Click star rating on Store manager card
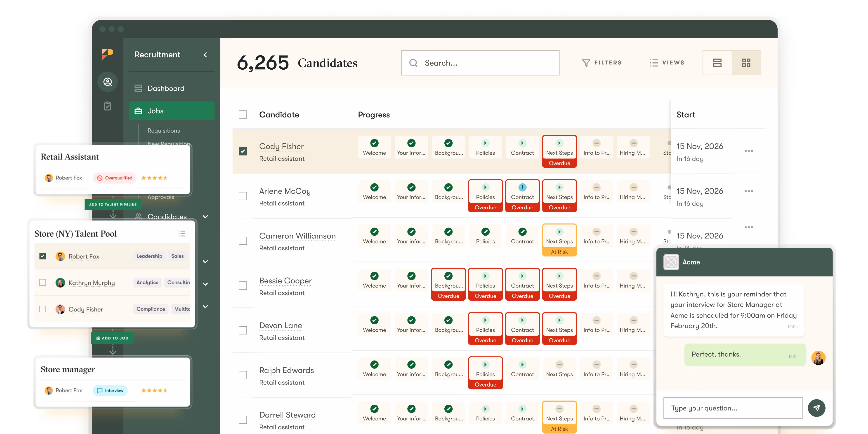This screenshot has width=868, height=434. pos(154,391)
